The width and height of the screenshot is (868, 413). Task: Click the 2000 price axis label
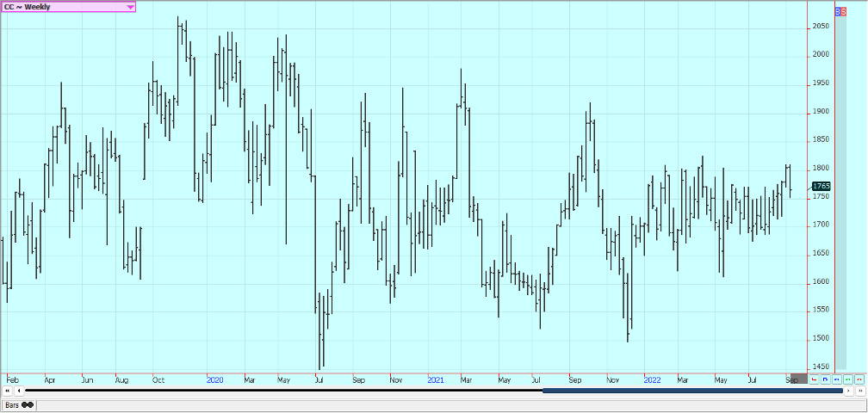[x=821, y=55]
